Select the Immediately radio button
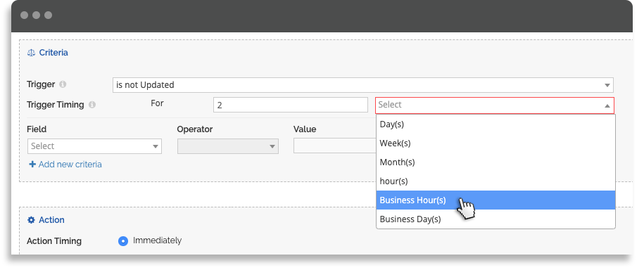The height and width of the screenshot is (270, 644). (x=122, y=241)
